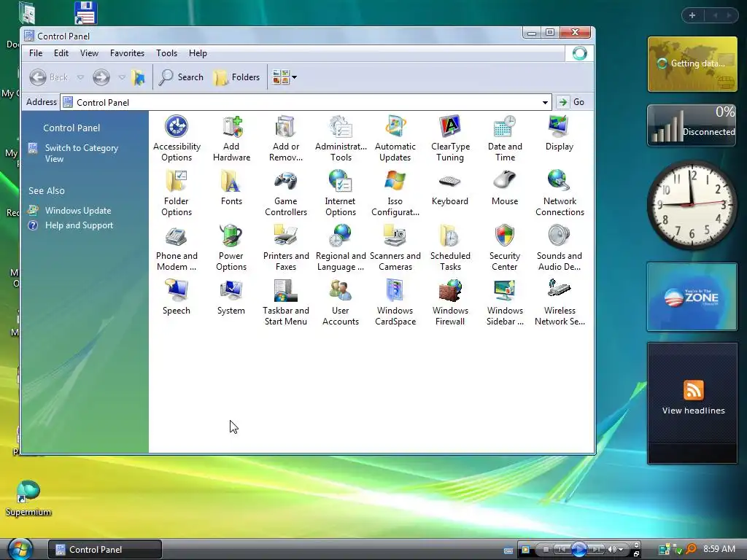Click the Start button
Image resolution: width=747 pixels, height=560 pixels.
click(x=20, y=548)
